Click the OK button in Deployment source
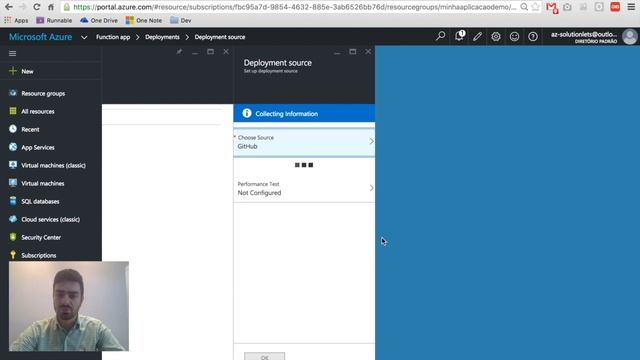 click(x=264, y=356)
